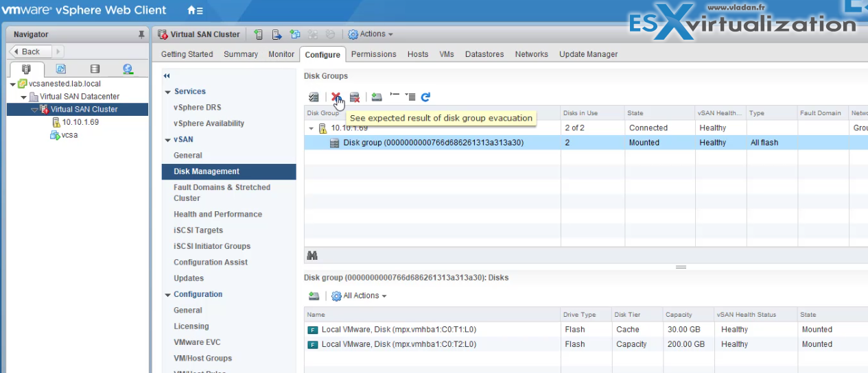Open the All Actions dropdown
Viewport: 868px width, 373px height.
[x=359, y=296]
